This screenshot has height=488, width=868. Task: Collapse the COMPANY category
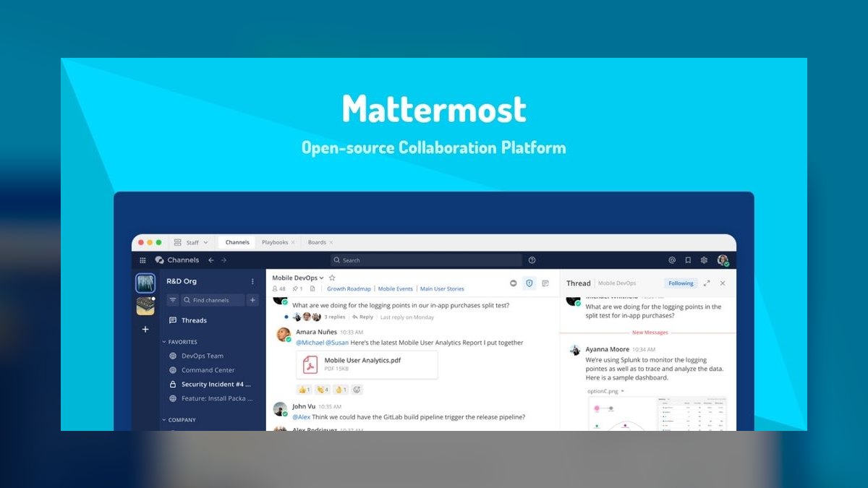pyautogui.click(x=179, y=420)
